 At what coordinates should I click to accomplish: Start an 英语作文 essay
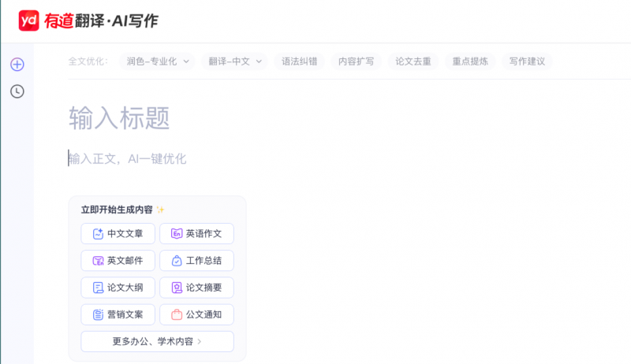click(x=196, y=233)
